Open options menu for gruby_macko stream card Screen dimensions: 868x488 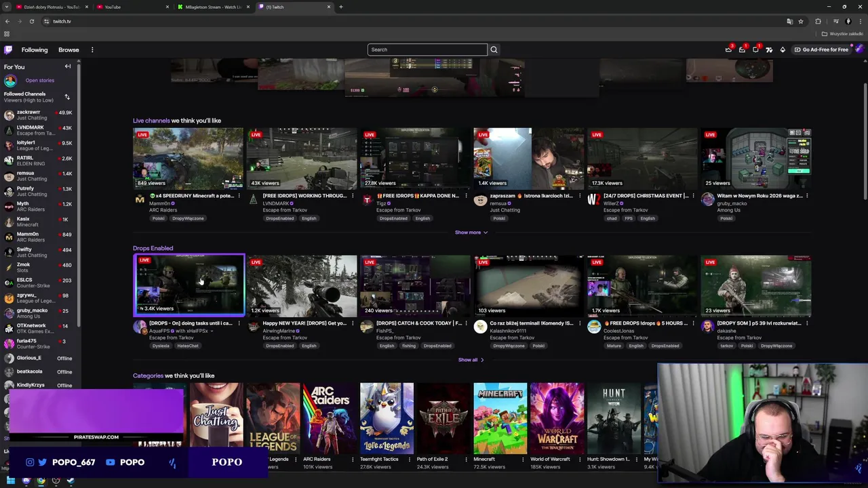coord(807,196)
